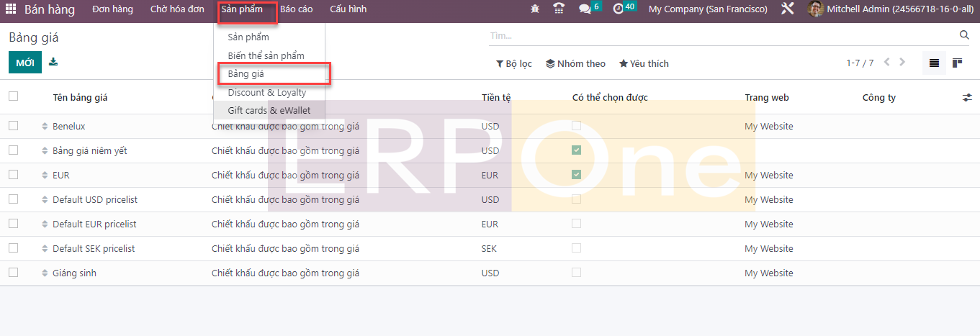The height and width of the screenshot is (336, 980).
Task: Click the search magnifier icon
Action: (964, 35)
